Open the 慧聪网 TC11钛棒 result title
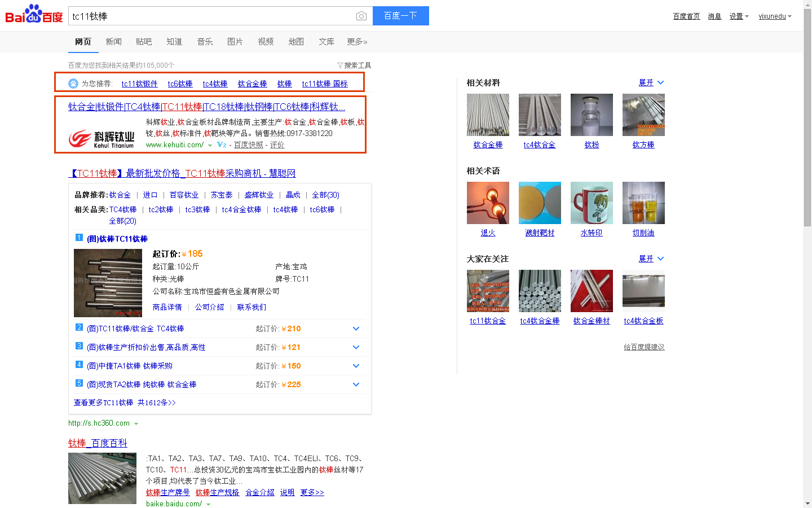This screenshot has width=812, height=508. 182,173
